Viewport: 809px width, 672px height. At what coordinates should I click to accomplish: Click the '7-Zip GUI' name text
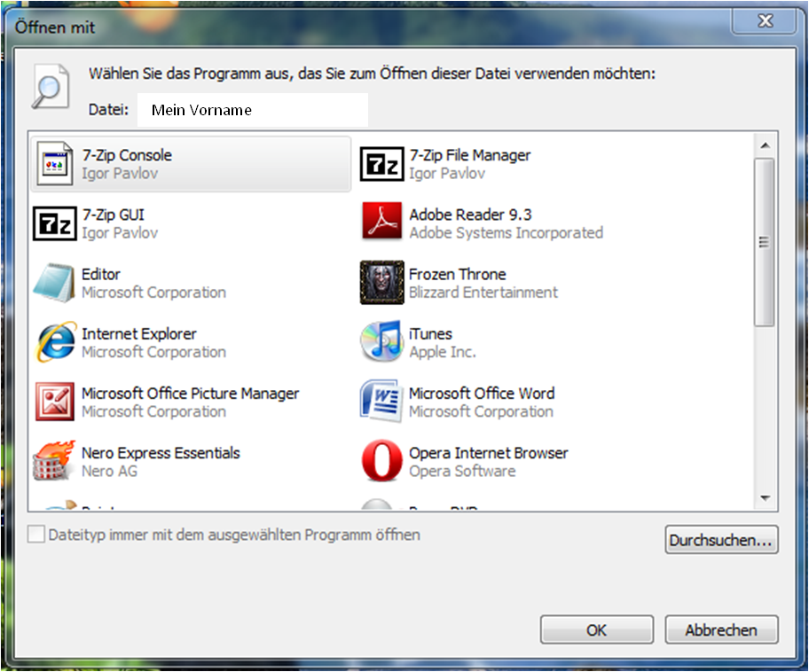[113, 215]
